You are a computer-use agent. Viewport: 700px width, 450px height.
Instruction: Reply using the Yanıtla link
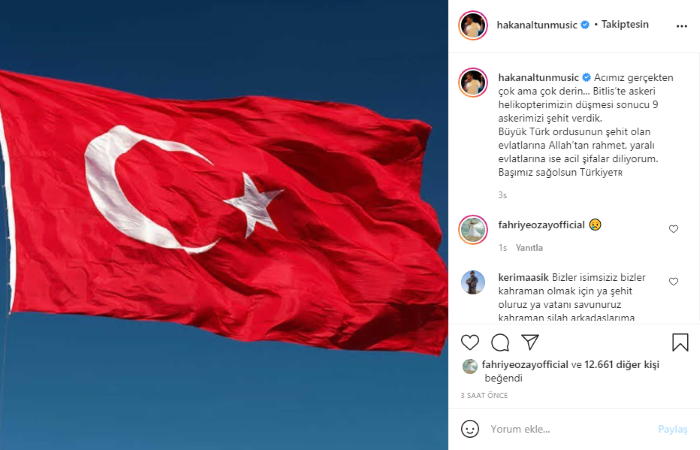pyautogui.click(x=529, y=248)
